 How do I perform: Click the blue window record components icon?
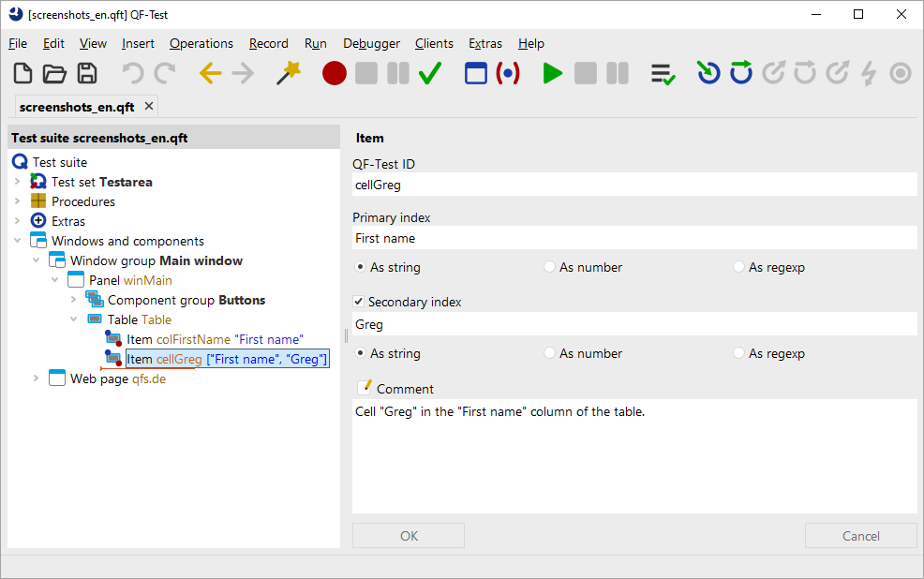coord(475,74)
